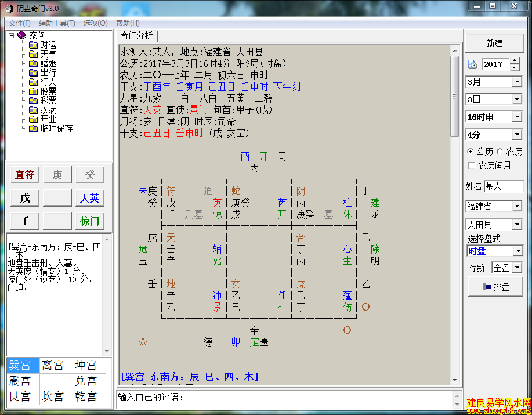Select the 公历 radio button
Viewport: 532px width, 415px height.
(471, 151)
